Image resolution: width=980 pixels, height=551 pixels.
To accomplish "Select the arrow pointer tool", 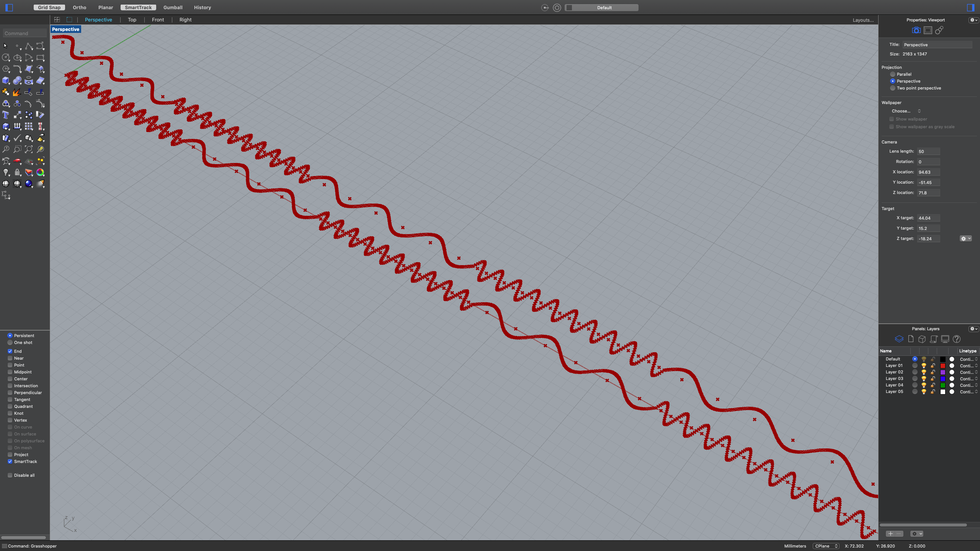I will (x=5, y=46).
